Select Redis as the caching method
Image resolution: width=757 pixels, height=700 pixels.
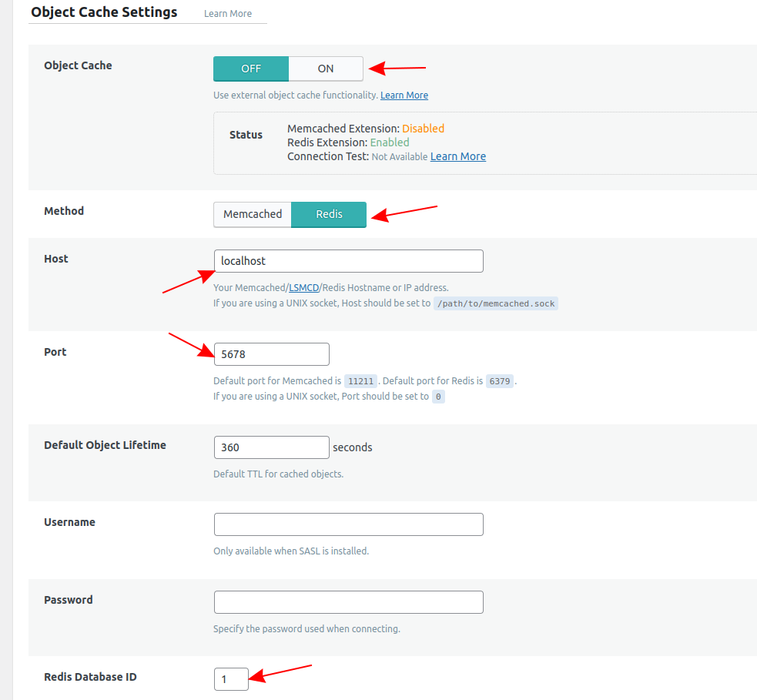point(329,215)
